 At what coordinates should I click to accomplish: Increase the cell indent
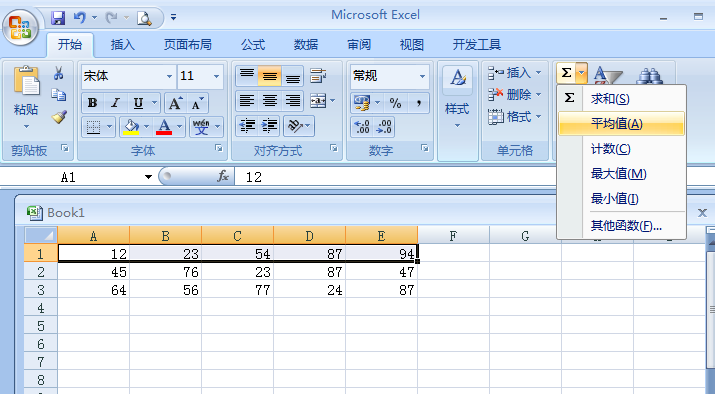coord(269,125)
